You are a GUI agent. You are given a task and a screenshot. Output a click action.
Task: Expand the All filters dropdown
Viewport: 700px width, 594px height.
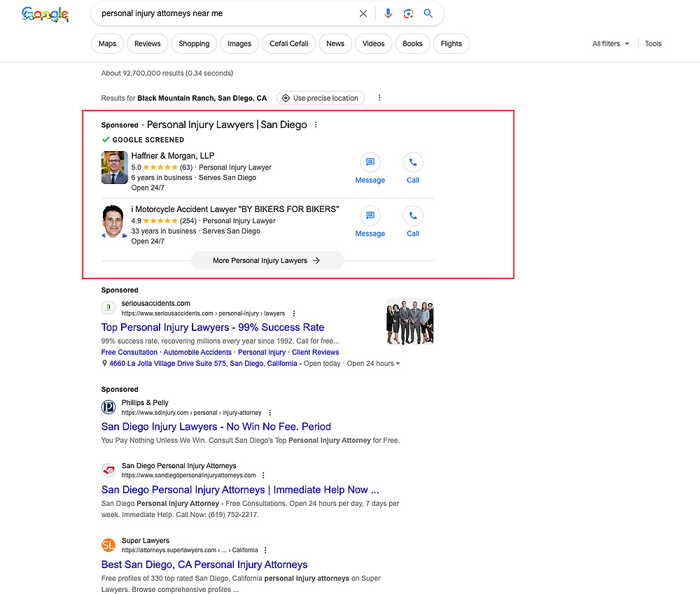(610, 44)
